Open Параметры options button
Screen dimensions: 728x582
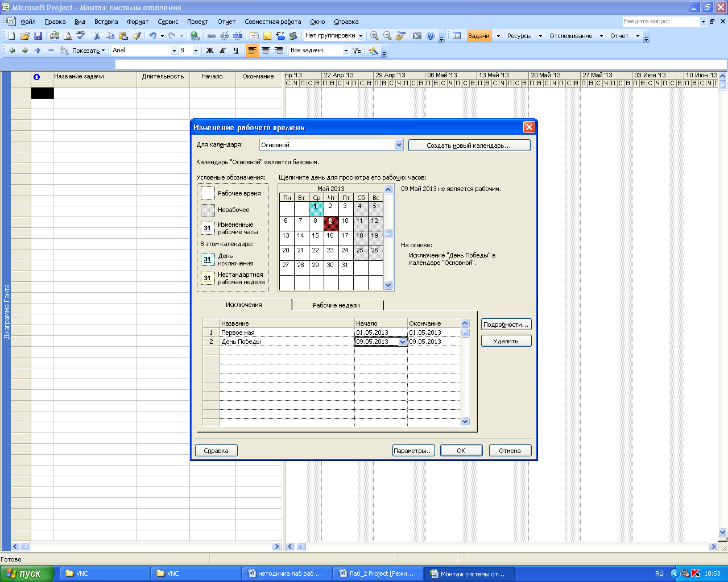pyautogui.click(x=413, y=451)
